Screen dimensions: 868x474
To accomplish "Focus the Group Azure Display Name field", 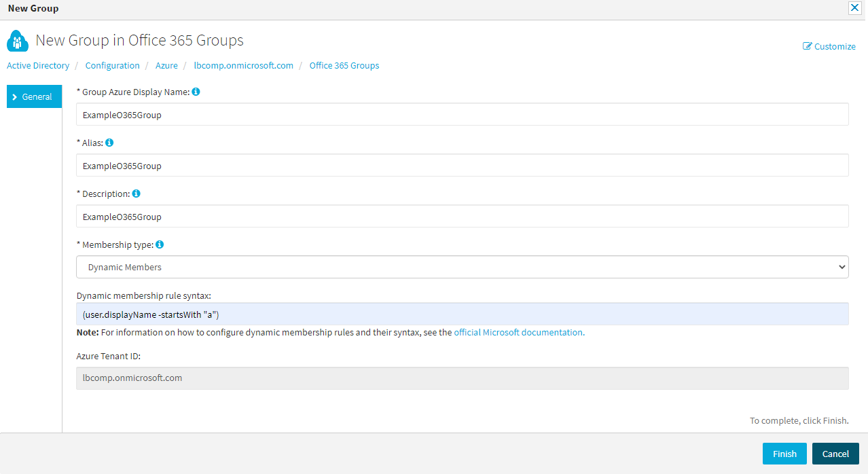I will pyautogui.click(x=463, y=114).
